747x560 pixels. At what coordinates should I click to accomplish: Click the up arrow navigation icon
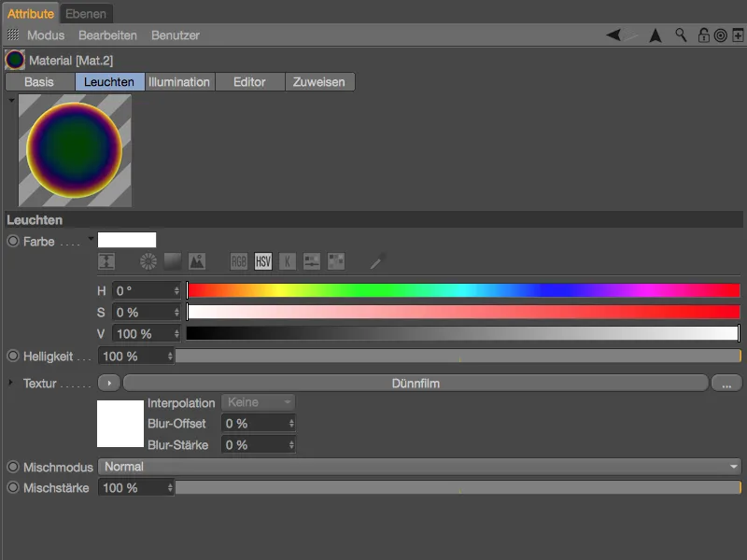[655, 35]
